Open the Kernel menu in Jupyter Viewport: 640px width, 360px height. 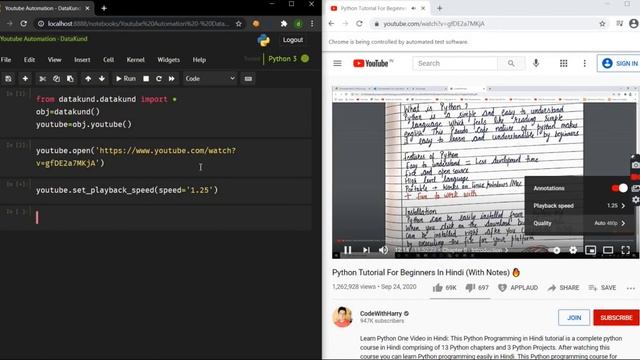coord(136,60)
